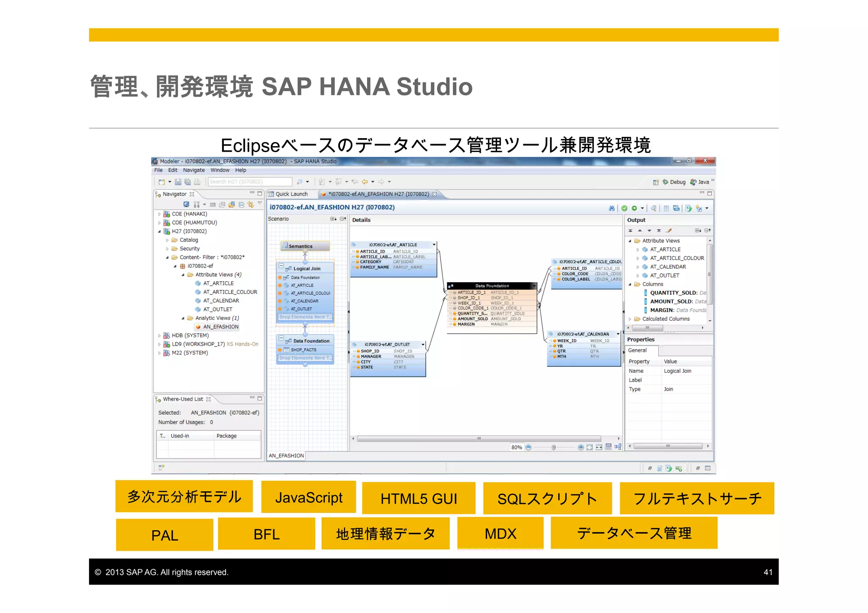
Task: Click the Open Perspective icon
Action: 656,182
